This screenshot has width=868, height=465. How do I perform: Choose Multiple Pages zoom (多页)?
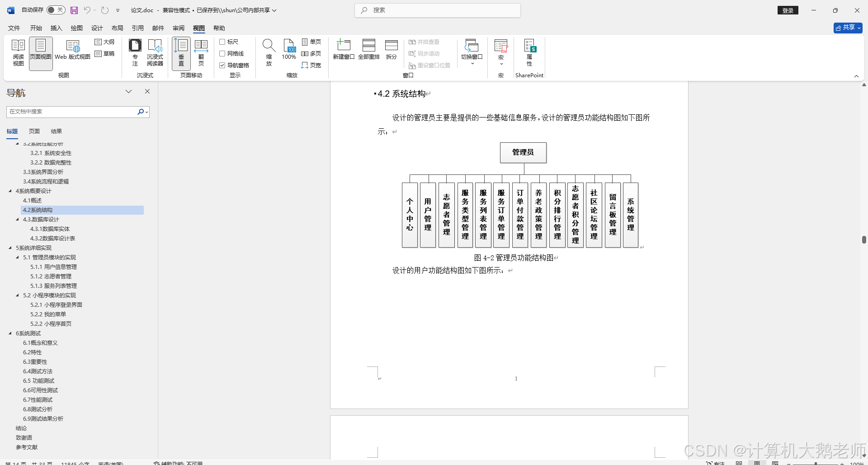311,54
